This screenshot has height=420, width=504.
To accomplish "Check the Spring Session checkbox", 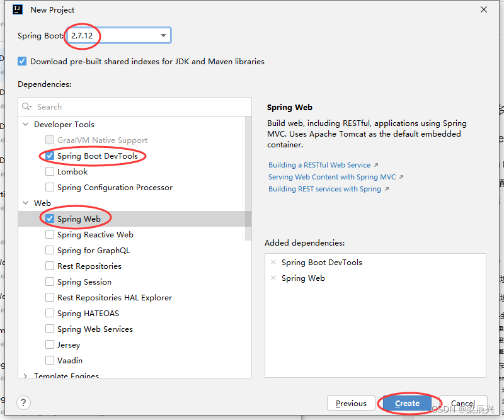I will [50, 282].
